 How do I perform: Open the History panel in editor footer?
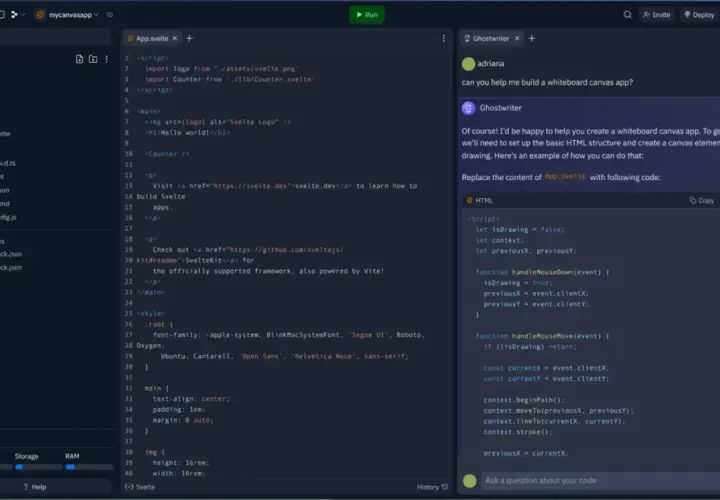click(x=432, y=487)
